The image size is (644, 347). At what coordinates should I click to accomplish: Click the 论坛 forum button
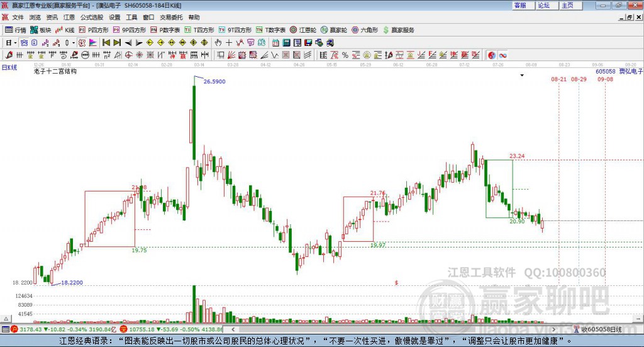[548, 5]
